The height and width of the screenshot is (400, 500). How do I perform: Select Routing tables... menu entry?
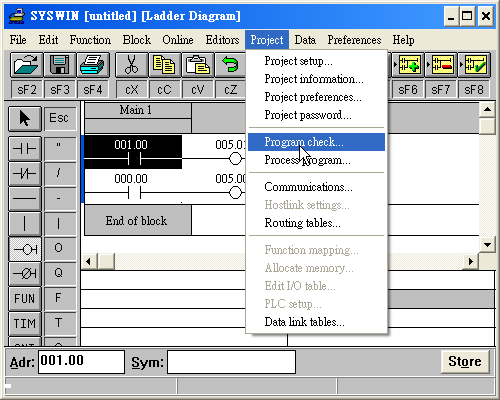pos(316,223)
